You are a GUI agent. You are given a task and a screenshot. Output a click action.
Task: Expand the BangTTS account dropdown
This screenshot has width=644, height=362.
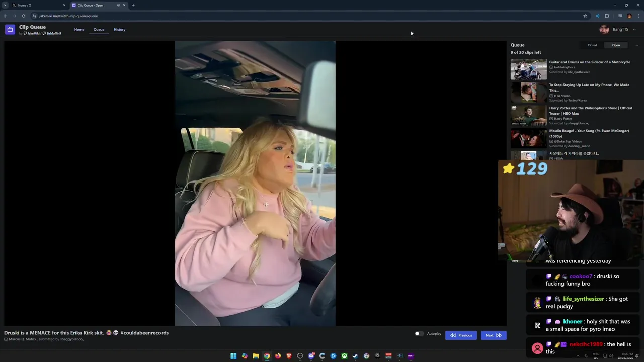[x=634, y=30]
